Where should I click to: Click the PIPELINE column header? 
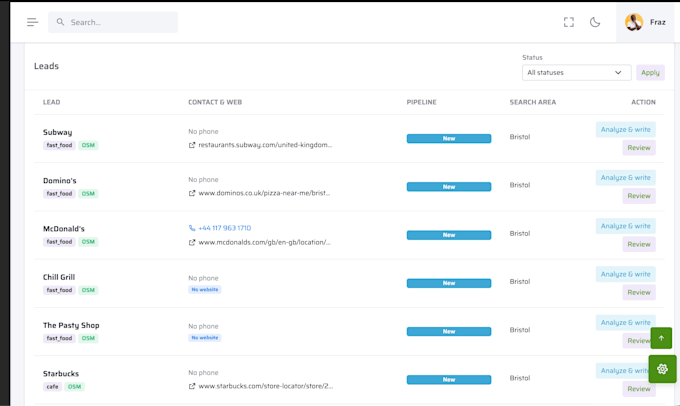(422, 102)
